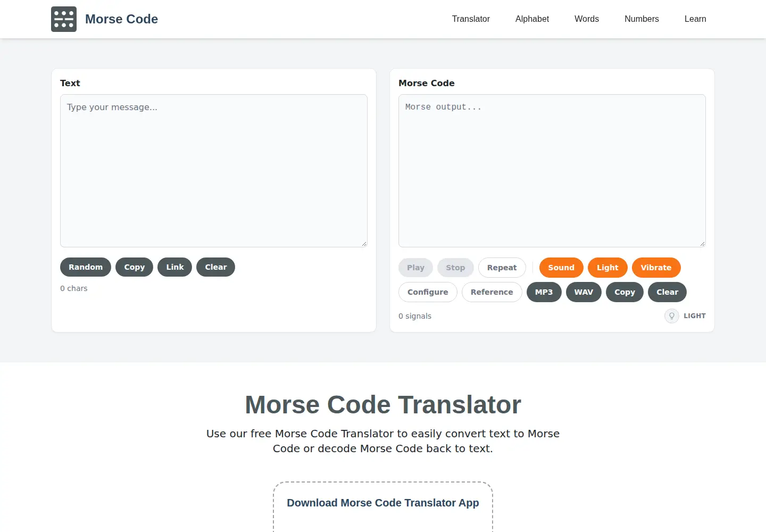Play the Morse code audio
Image resolution: width=766 pixels, height=532 pixels.
tap(416, 268)
